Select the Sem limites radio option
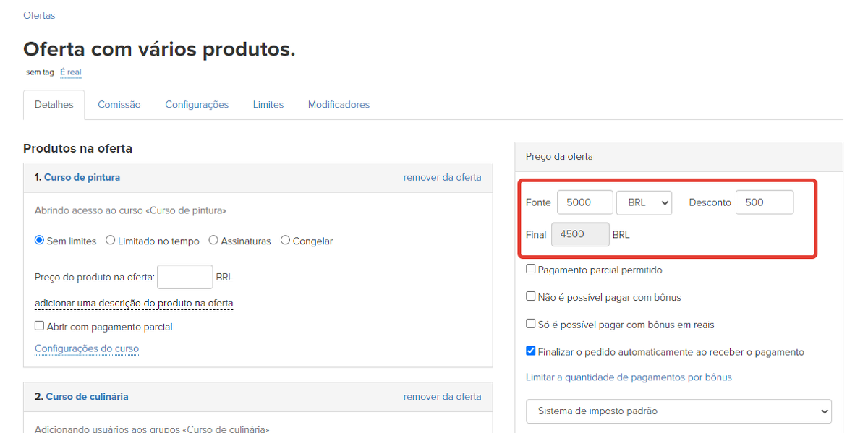This screenshot has width=868, height=433. pyautogui.click(x=40, y=241)
